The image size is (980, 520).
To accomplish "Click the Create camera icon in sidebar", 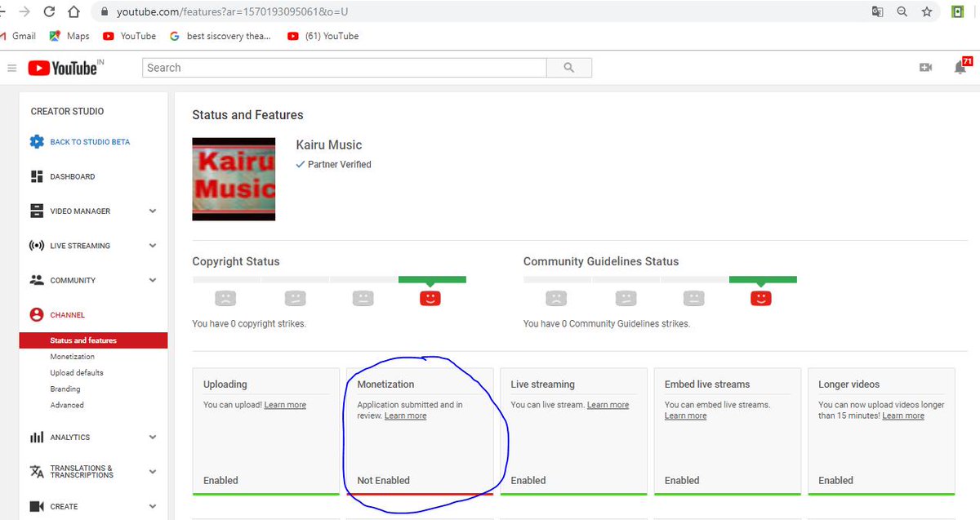I will coord(37,506).
